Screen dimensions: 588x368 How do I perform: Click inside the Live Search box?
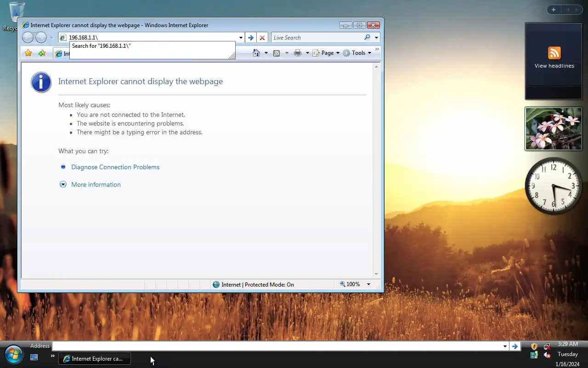[317, 38]
